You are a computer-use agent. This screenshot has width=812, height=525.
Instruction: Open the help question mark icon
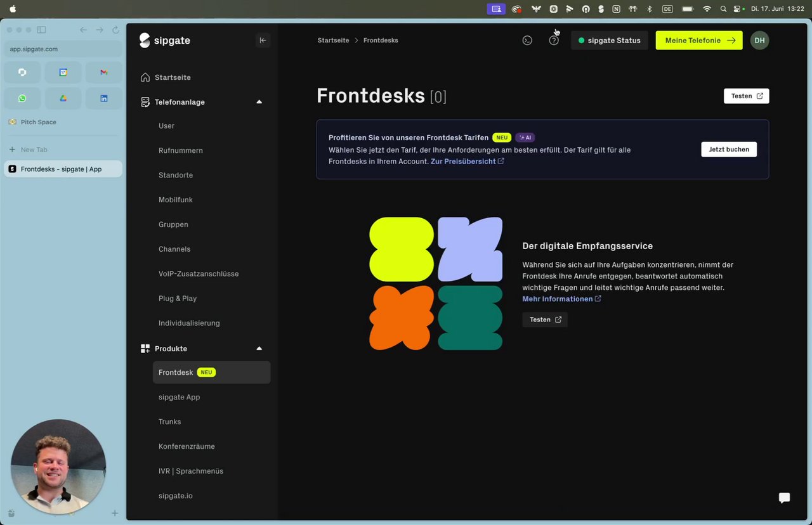click(554, 40)
